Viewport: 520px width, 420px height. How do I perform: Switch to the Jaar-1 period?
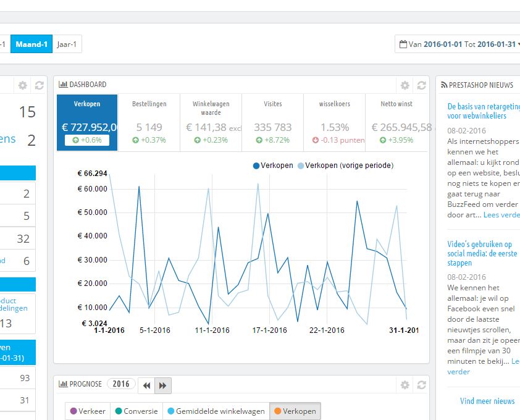click(x=67, y=44)
